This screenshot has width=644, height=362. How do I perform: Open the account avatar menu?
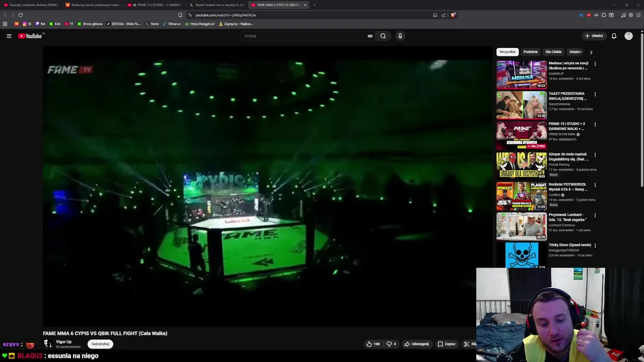click(628, 36)
